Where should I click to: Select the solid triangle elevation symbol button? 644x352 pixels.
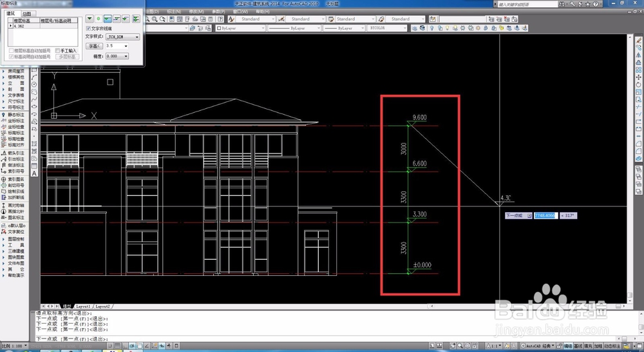pos(89,19)
